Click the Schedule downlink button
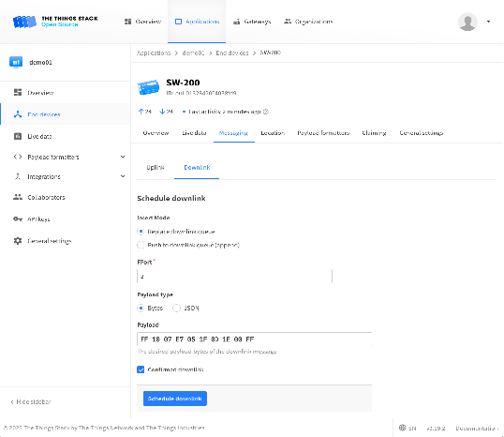The image size is (504, 437). click(175, 399)
